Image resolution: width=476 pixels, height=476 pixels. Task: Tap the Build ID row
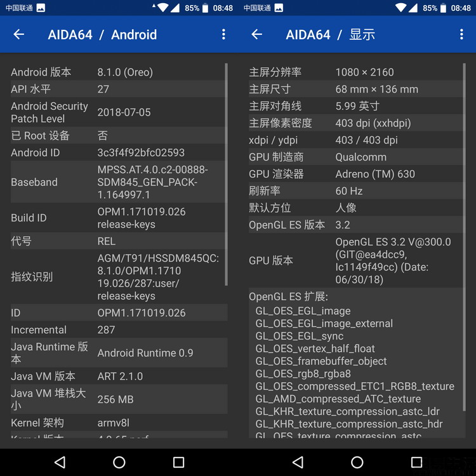117,218
